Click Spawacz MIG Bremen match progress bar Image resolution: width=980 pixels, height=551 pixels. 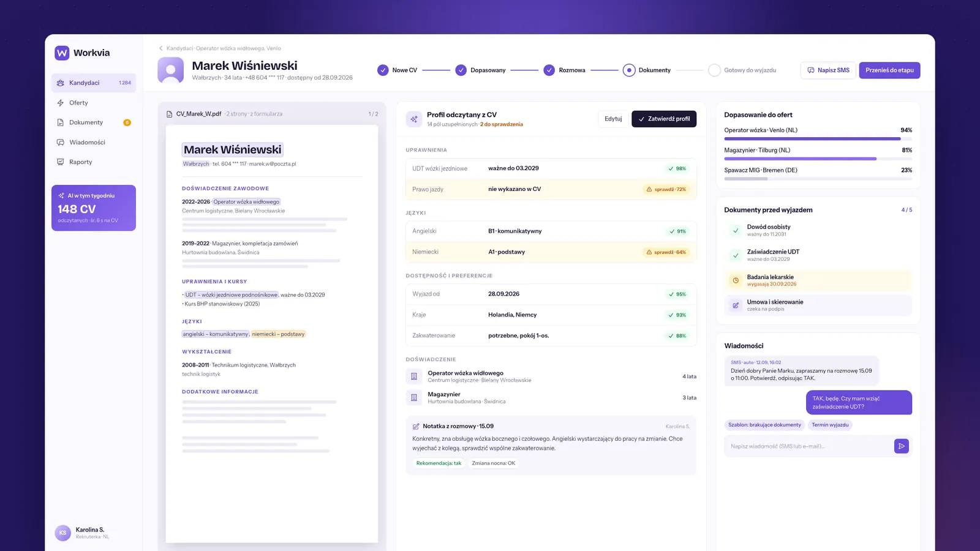point(818,179)
